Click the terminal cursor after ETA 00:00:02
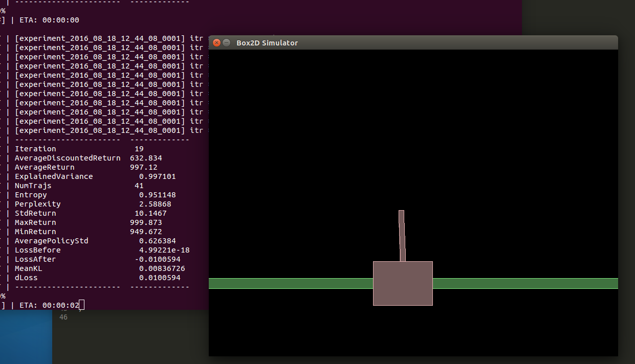Screen dimensions: 635x364 pos(82,305)
